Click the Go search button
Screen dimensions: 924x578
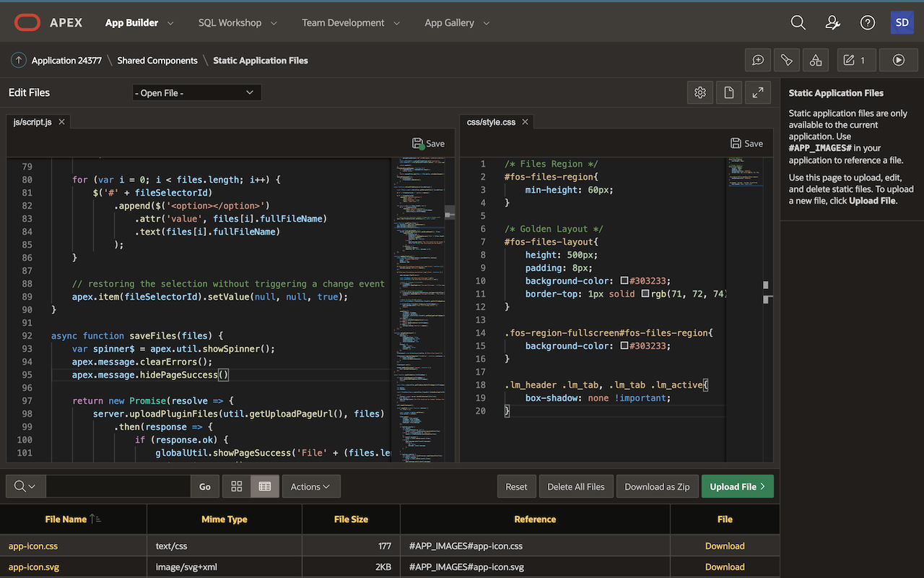205,486
